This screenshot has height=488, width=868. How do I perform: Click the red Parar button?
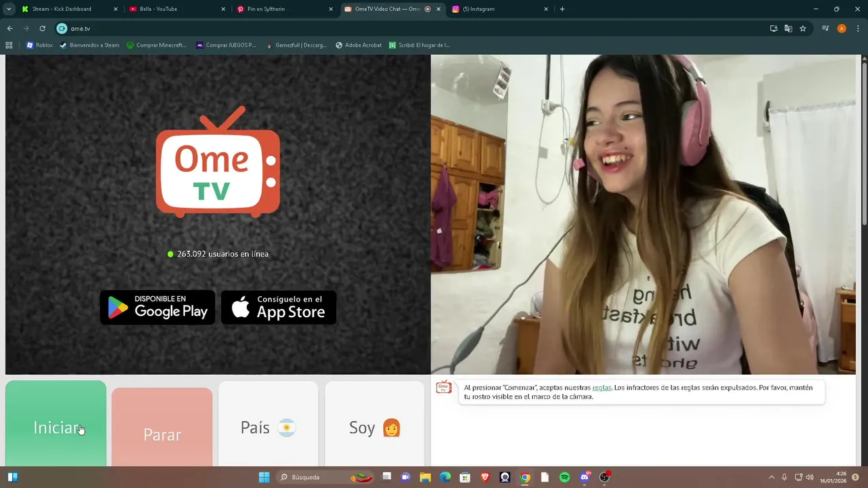(162, 428)
